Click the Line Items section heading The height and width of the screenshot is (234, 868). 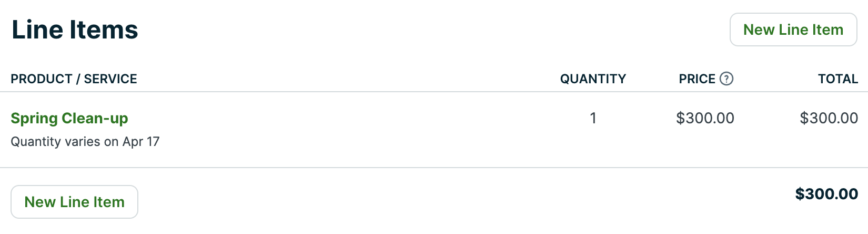tap(75, 30)
